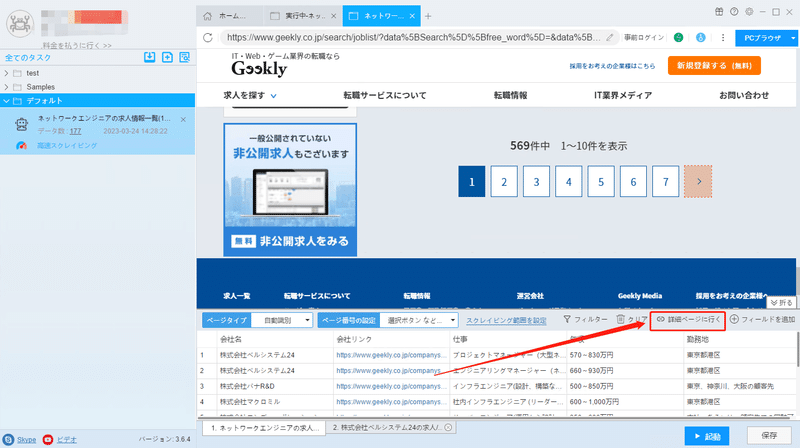
Task: Select bottom tab 1. ネットワークエンジニアの求人
Action: [264, 428]
